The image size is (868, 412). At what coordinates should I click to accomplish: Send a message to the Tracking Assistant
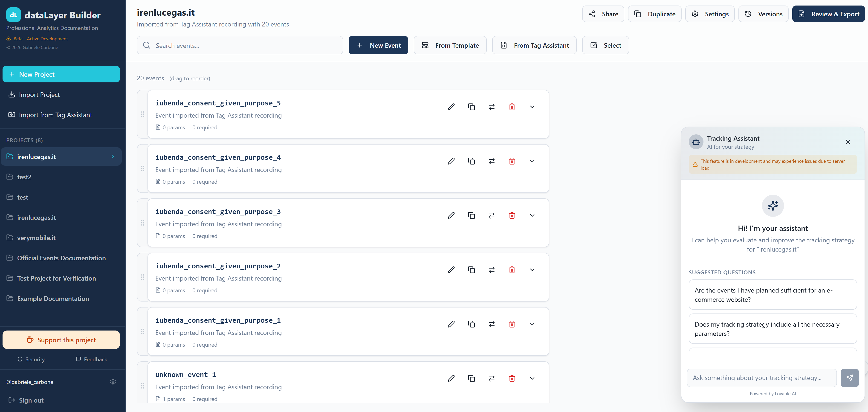click(x=850, y=378)
